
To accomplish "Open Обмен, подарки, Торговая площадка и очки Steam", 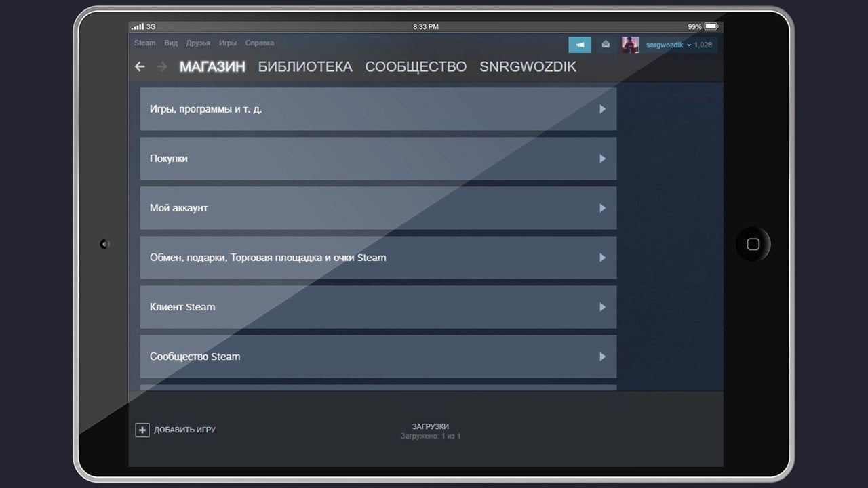I will pyautogui.click(x=378, y=258).
